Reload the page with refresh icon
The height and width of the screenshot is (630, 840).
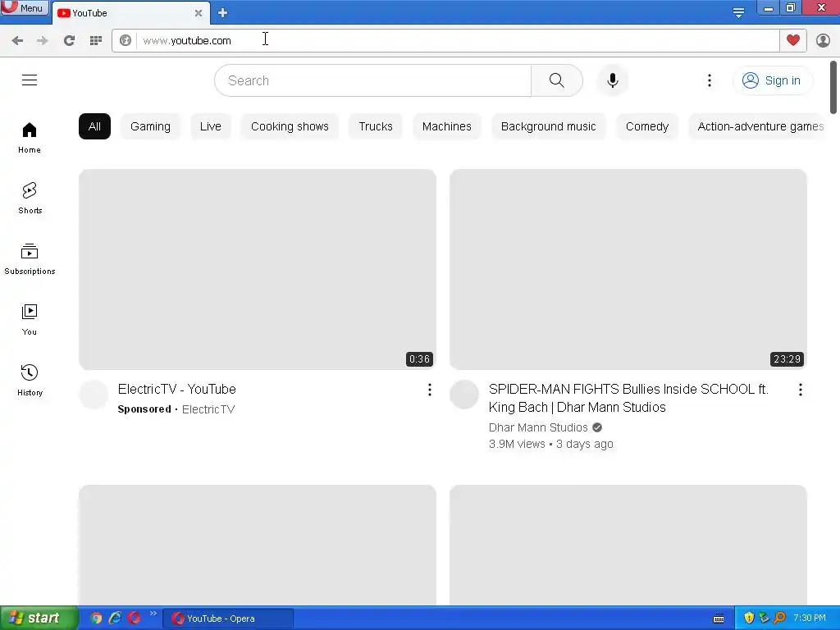(x=69, y=41)
